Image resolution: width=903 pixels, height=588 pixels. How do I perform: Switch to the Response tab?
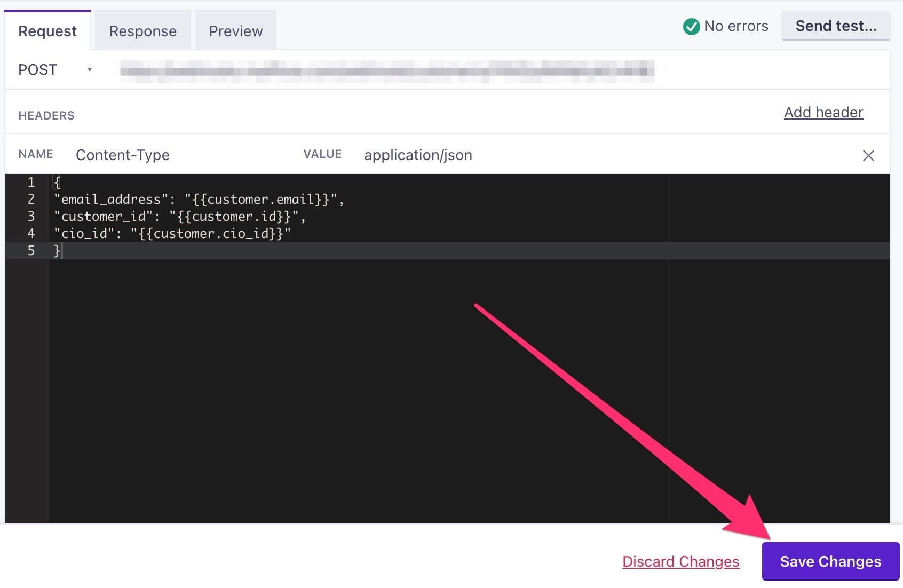pos(143,31)
